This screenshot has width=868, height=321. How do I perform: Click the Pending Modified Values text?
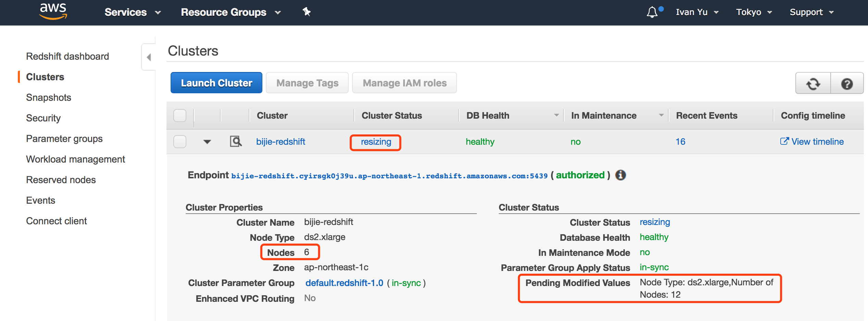pyautogui.click(x=707, y=288)
